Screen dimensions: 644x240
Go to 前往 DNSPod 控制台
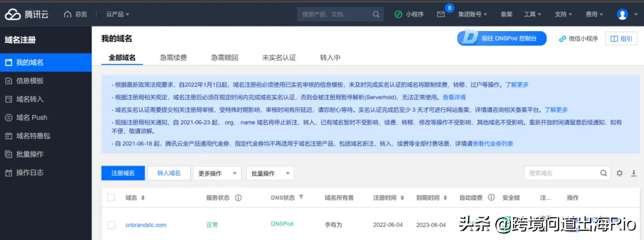pos(502,38)
